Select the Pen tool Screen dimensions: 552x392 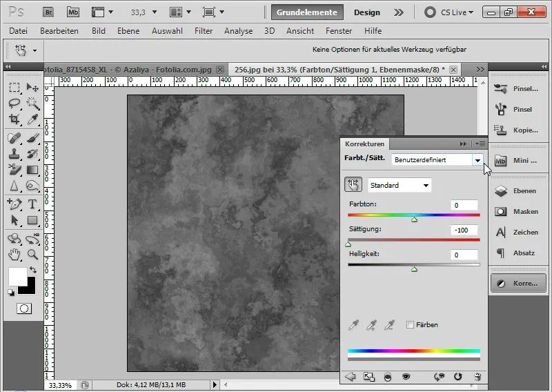coord(14,204)
